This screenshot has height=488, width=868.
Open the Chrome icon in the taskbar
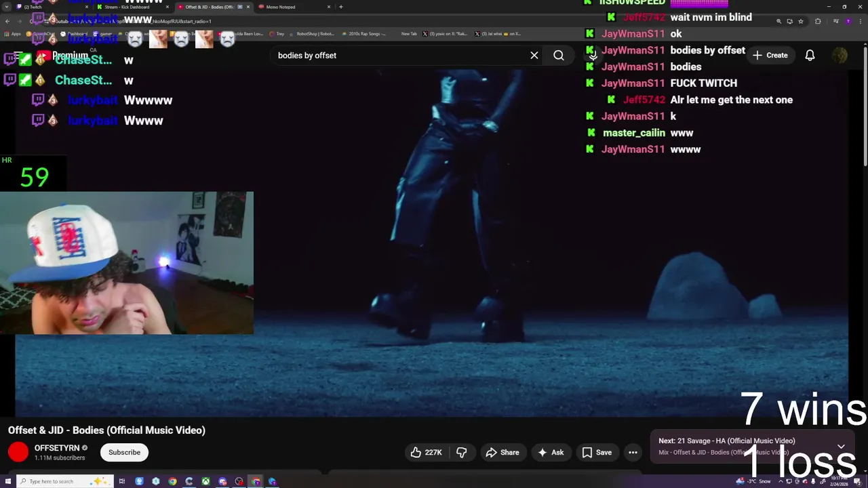[x=172, y=481]
